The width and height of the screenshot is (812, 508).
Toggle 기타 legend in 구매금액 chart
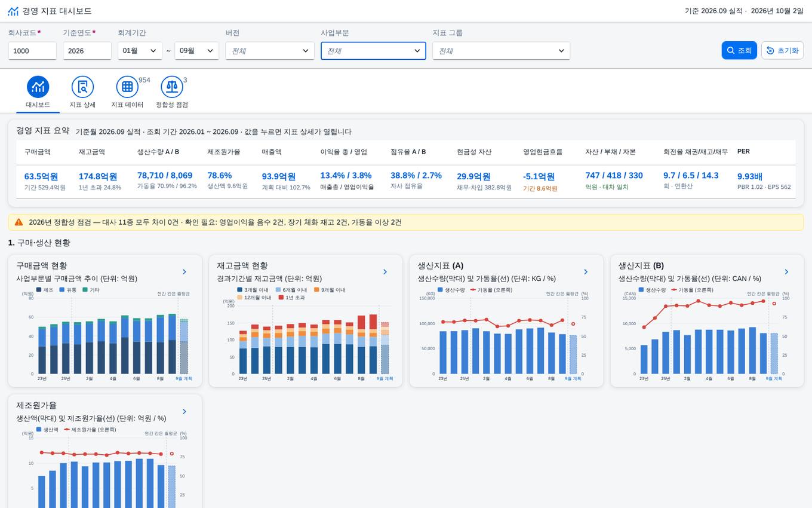pos(91,290)
